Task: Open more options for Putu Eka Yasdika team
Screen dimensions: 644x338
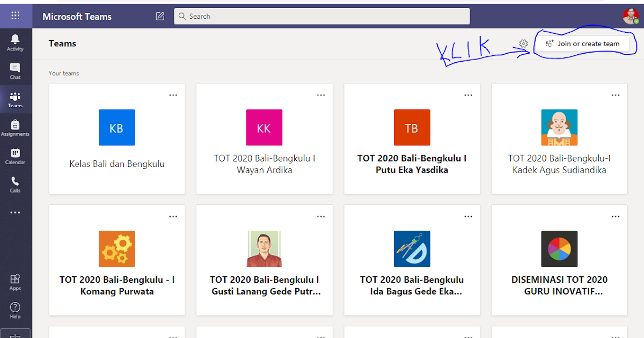Action: [468, 95]
